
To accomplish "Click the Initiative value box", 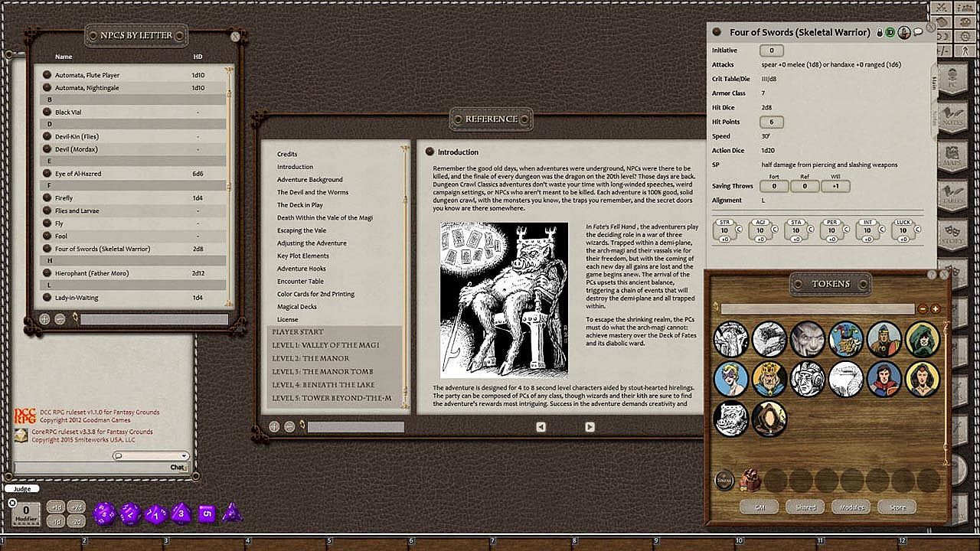I will [771, 51].
